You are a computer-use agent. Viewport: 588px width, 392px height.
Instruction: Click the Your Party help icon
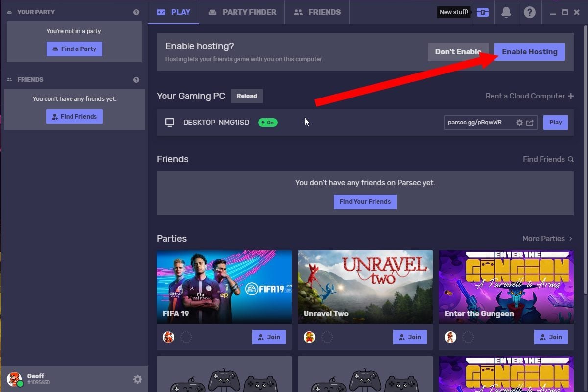coord(136,12)
